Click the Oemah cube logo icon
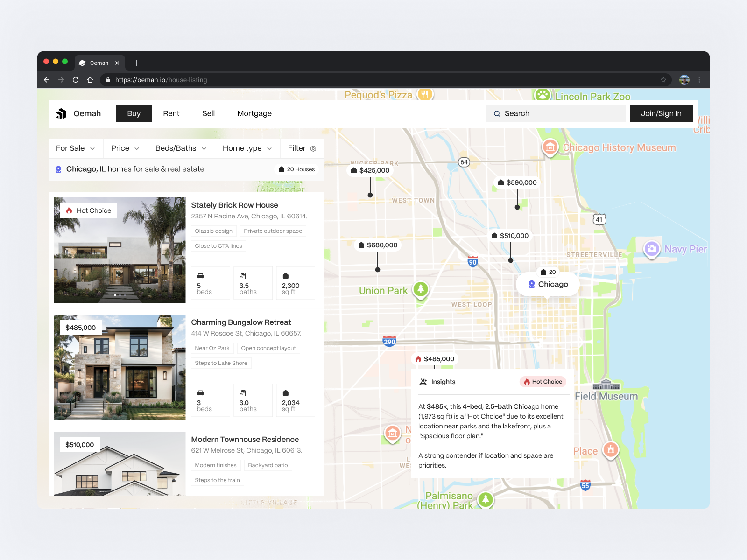747x560 pixels. coord(62,113)
